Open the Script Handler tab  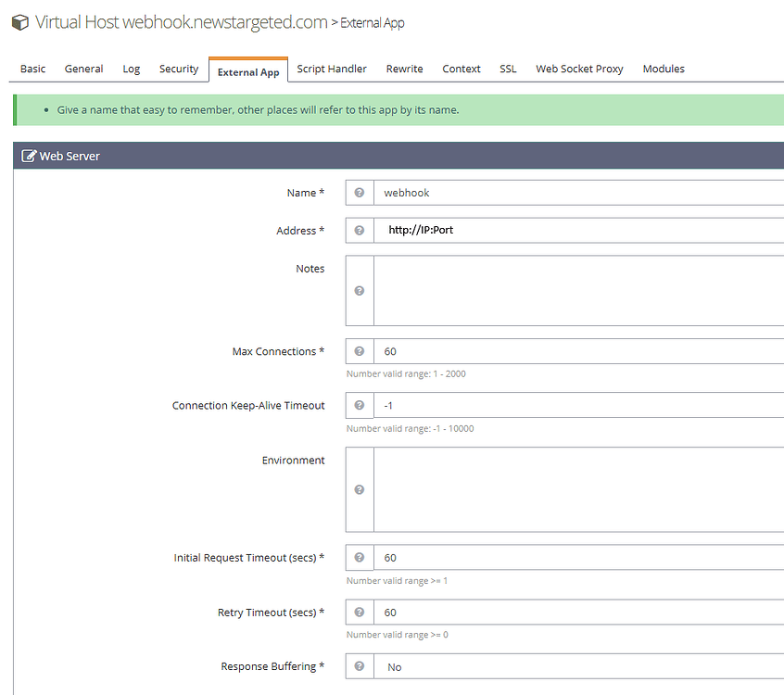tap(332, 69)
